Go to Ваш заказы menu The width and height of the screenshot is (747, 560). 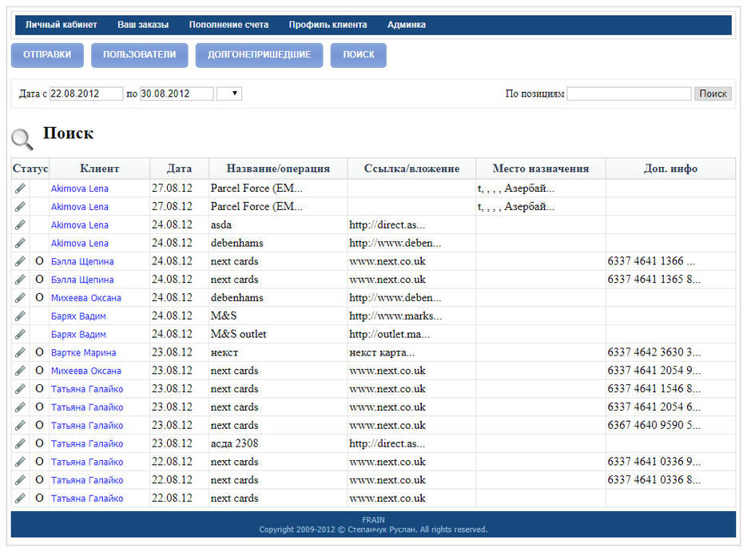point(143,25)
